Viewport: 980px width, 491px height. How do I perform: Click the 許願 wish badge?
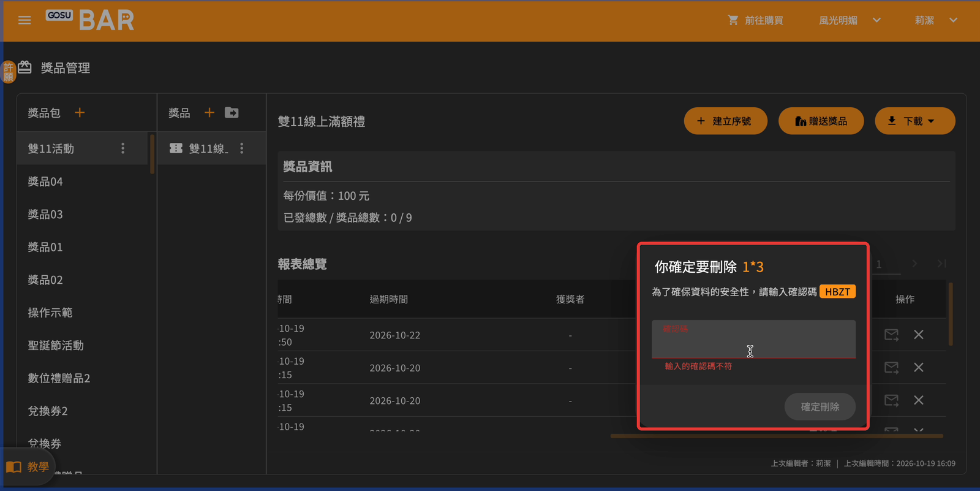8,72
